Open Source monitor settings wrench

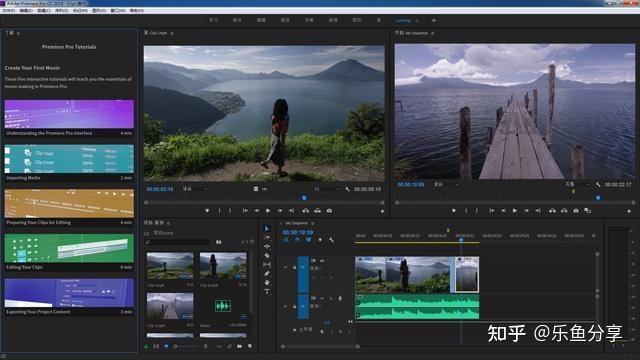347,189
